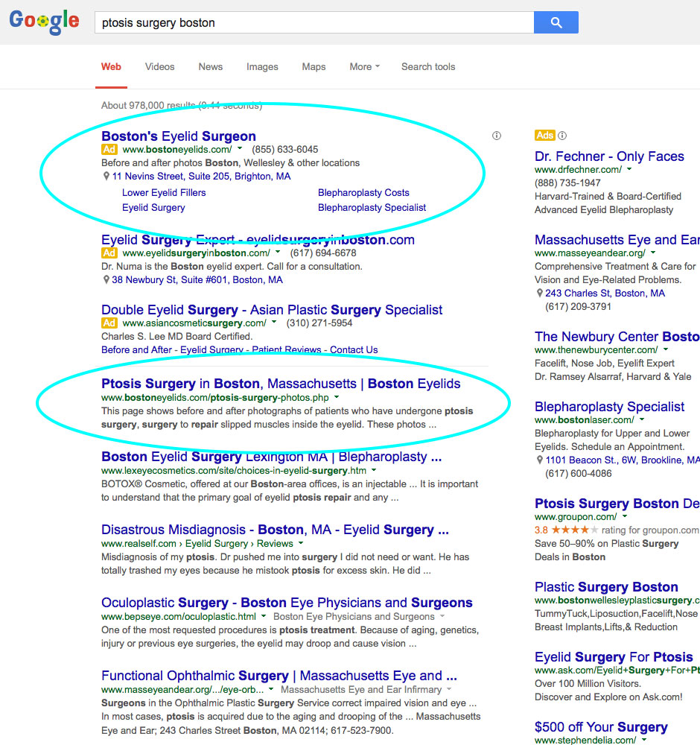Click map pin for 1101 Beacon St

pyautogui.click(x=539, y=460)
